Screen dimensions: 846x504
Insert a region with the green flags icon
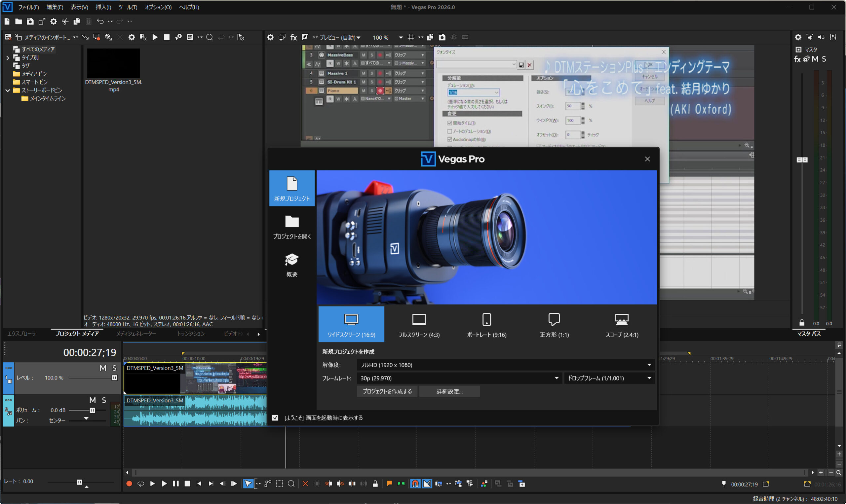point(401,484)
